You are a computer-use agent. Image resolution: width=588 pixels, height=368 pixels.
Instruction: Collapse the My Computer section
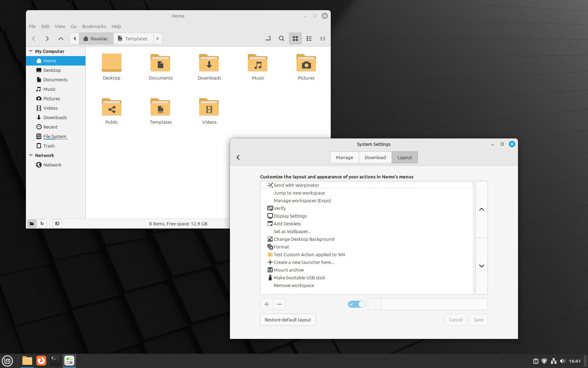[31, 51]
